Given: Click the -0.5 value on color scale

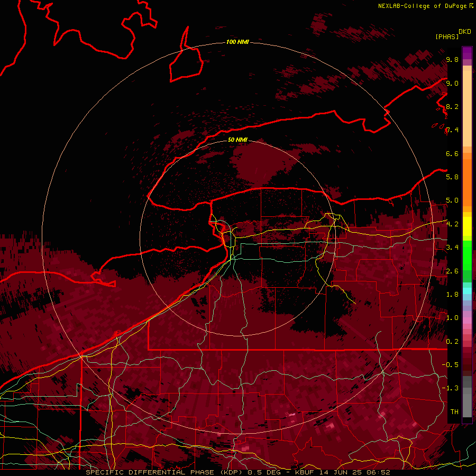Looking at the screenshot, I should tap(450, 365).
